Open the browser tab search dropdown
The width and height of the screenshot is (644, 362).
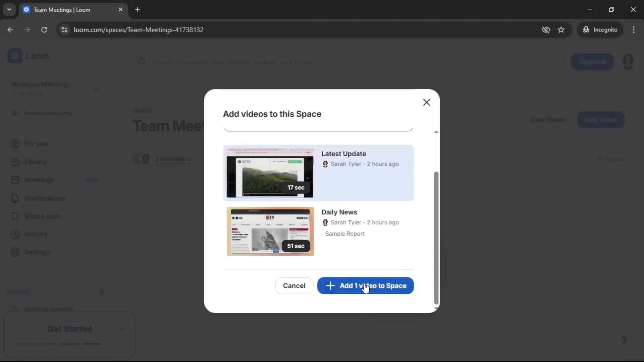coord(9,9)
